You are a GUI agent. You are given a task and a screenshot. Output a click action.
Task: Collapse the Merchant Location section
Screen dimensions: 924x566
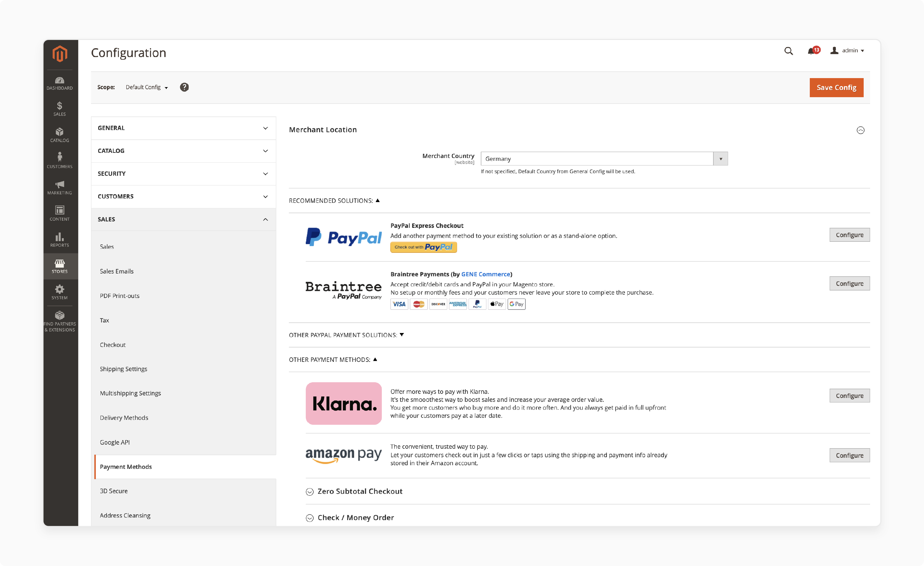860,130
